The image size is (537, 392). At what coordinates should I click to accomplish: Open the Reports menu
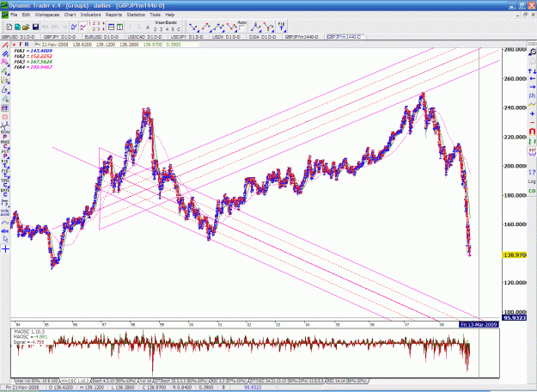pos(113,15)
